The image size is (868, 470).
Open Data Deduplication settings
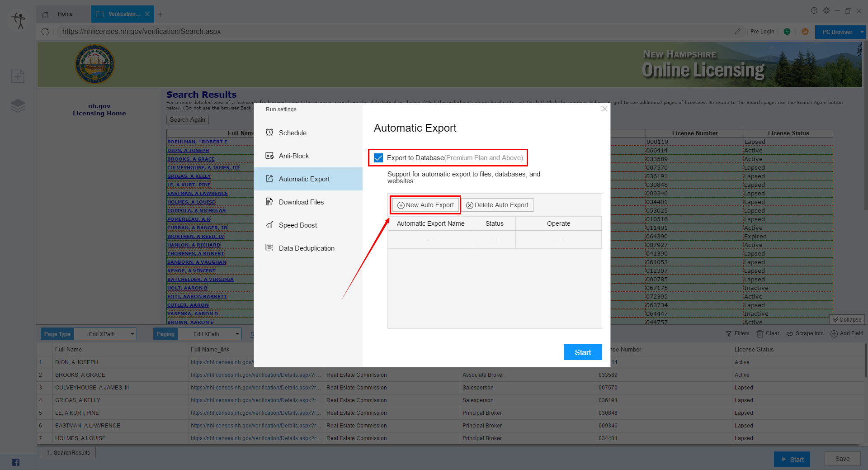tap(307, 248)
